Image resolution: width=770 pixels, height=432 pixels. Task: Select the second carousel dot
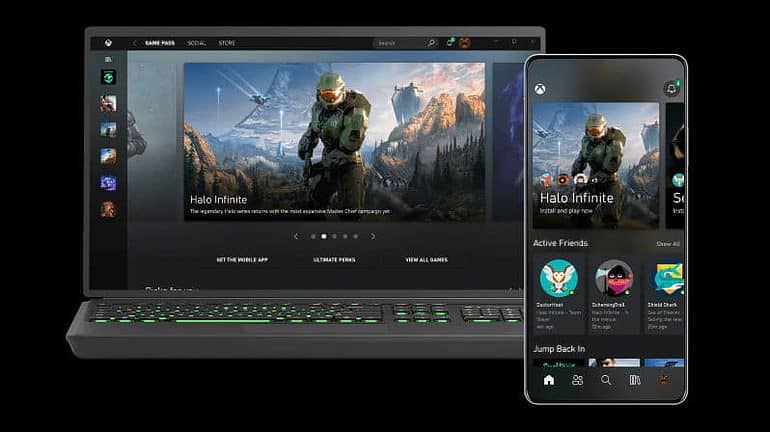pos(324,237)
